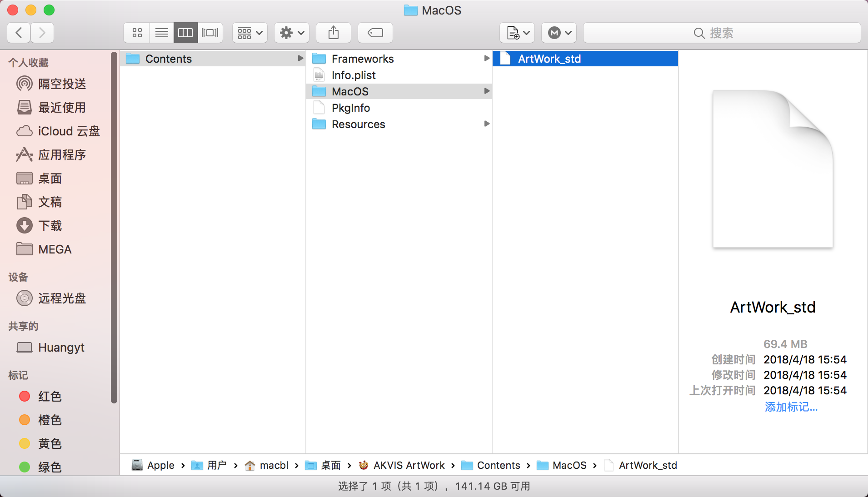The image size is (868, 497).
Task: Open iCloud Drive from the sidebar
Action: point(68,131)
